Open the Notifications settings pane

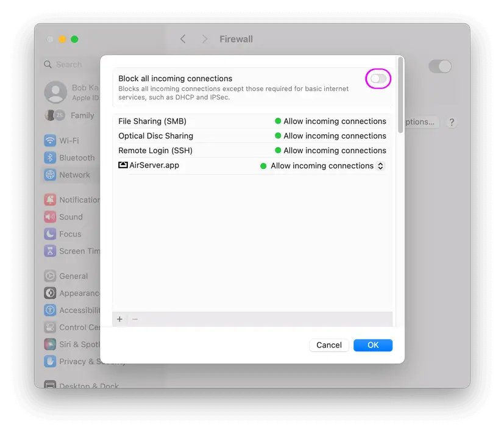click(x=71, y=200)
